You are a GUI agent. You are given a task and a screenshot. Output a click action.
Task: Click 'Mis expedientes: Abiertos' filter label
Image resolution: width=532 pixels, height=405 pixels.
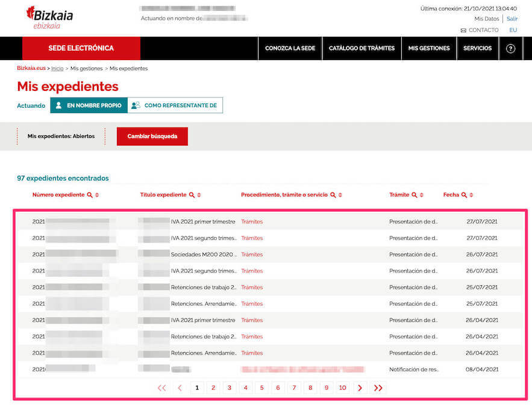(x=61, y=136)
